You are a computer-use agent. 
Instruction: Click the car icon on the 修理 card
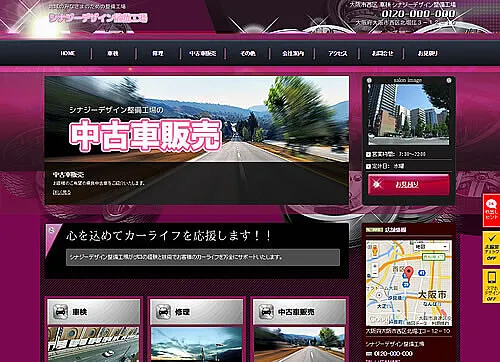163,312
